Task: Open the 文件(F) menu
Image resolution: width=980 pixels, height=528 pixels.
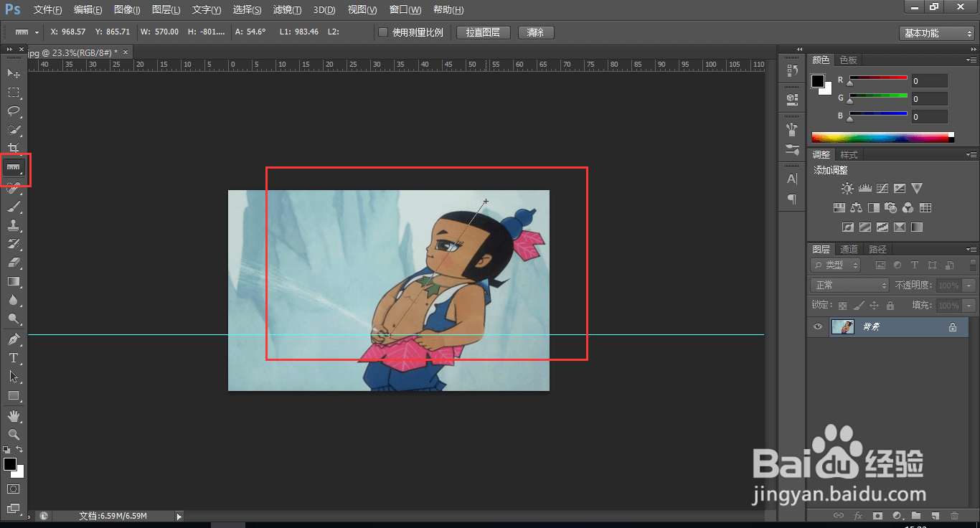Action: (48, 10)
